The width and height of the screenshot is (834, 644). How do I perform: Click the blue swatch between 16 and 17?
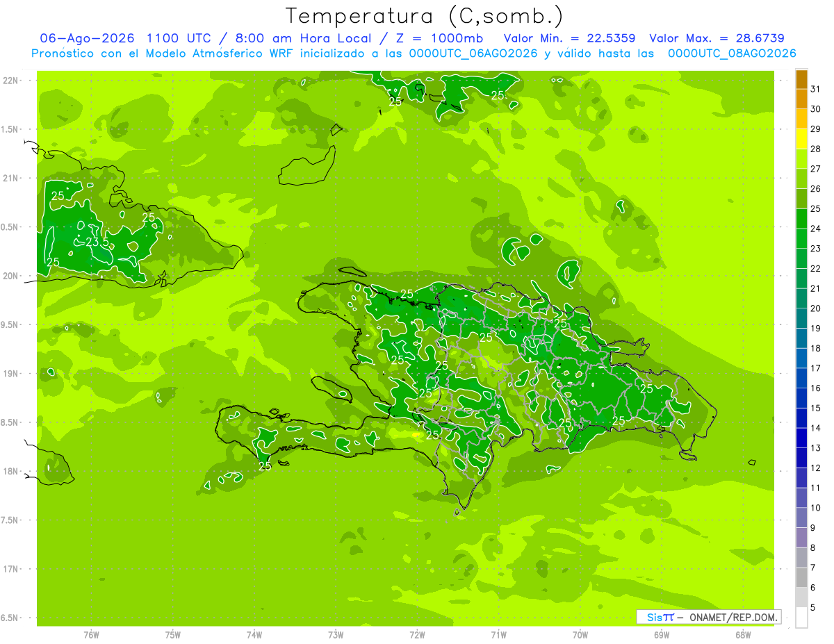pos(802,378)
